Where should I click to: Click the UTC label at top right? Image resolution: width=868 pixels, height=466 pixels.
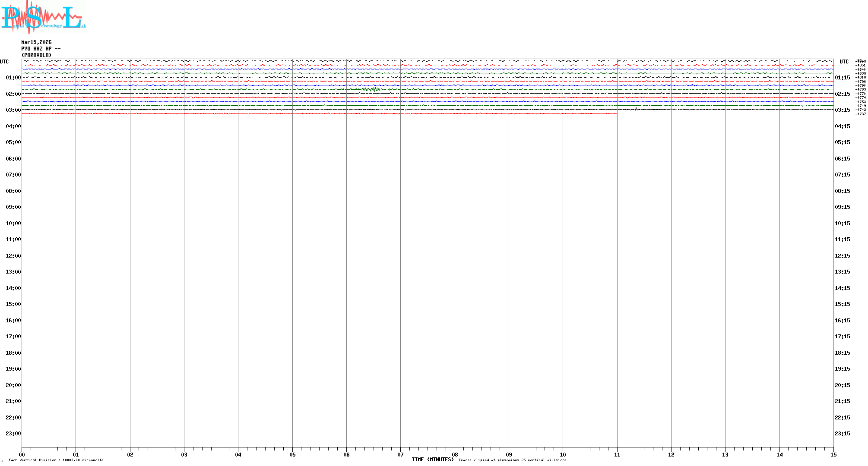click(x=844, y=62)
